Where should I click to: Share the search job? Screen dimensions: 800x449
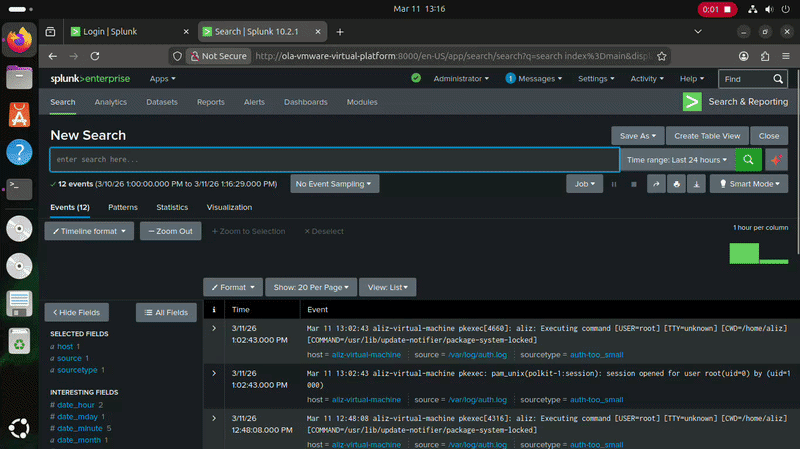pos(656,184)
